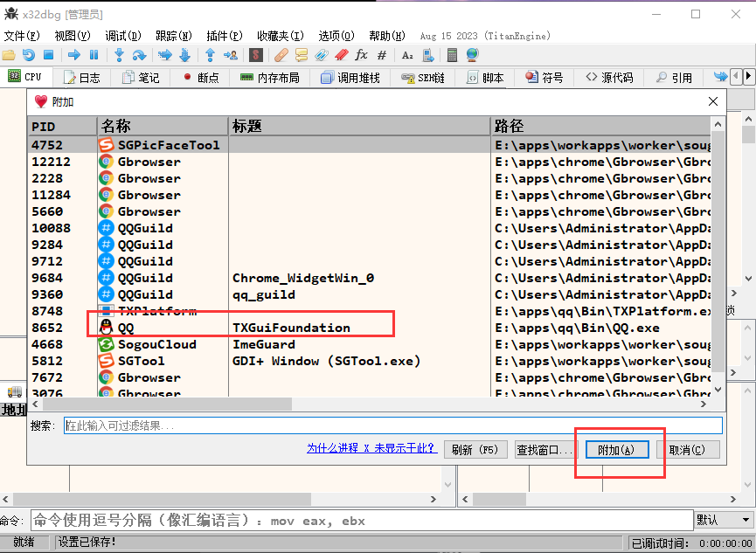Sort the process list by 路径 column header
The width and height of the screenshot is (756, 553).
pos(600,127)
